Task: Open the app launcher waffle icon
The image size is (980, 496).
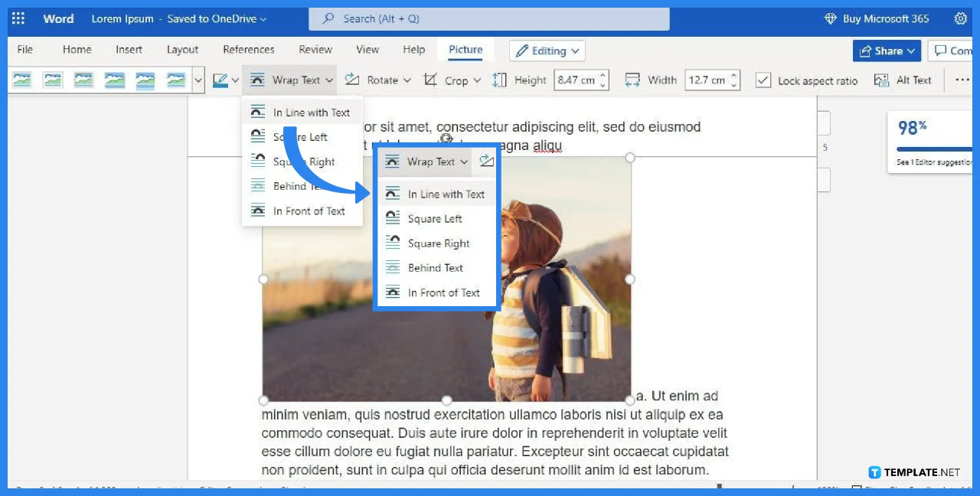Action: [18, 18]
